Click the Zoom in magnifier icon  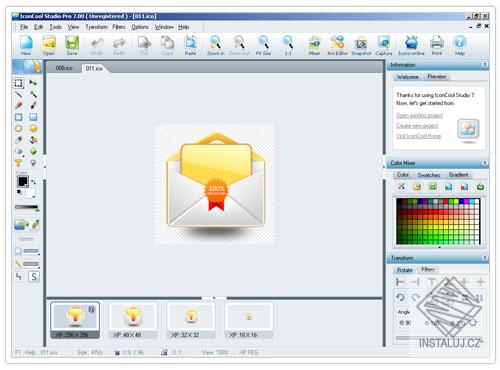click(x=215, y=46)
